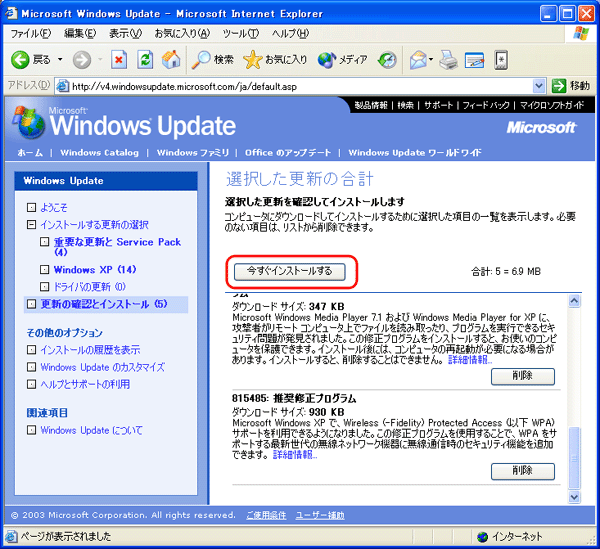The width and height of the screenshot is (600, 549).
Task: Select 更新の確認とインストール (5)
Action: (104, 304)
